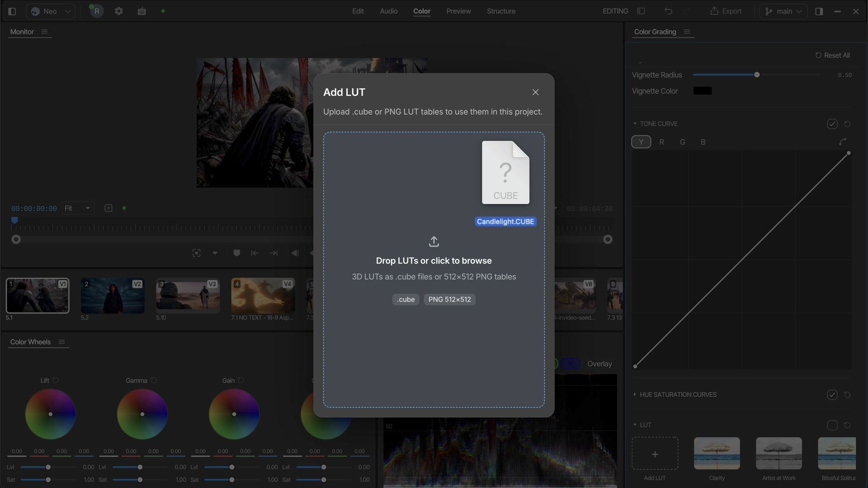The image size is (868, 488).
Task: Select the Y tone curve channel
Action: click(x=641, y=142)
